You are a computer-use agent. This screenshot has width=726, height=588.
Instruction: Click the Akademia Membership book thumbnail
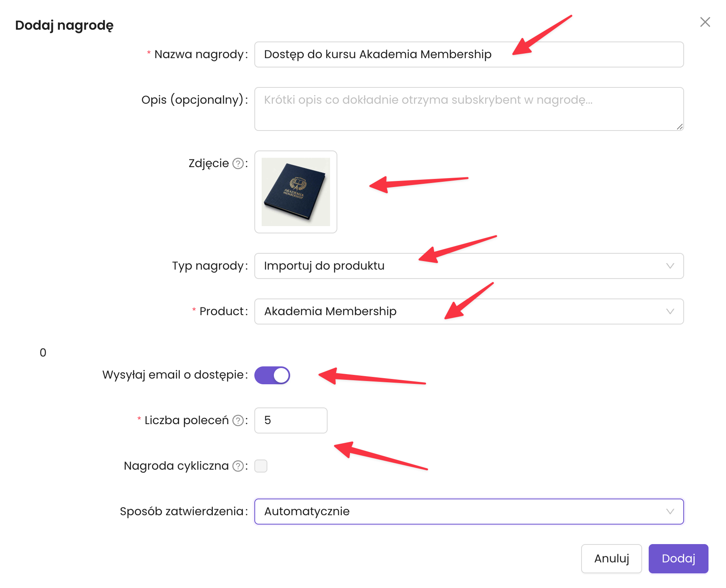[x=296, y=192]
